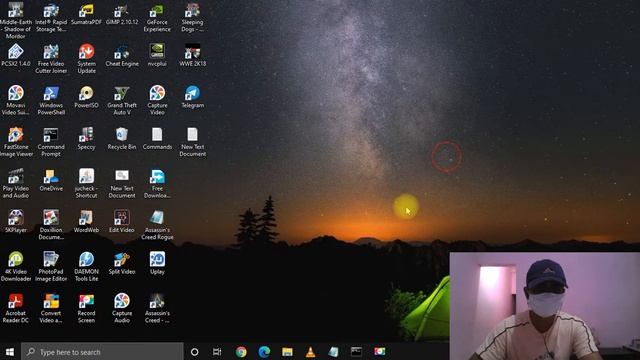
Task: Launch Google Chrome from the taskbar
Action: point(241,352)
